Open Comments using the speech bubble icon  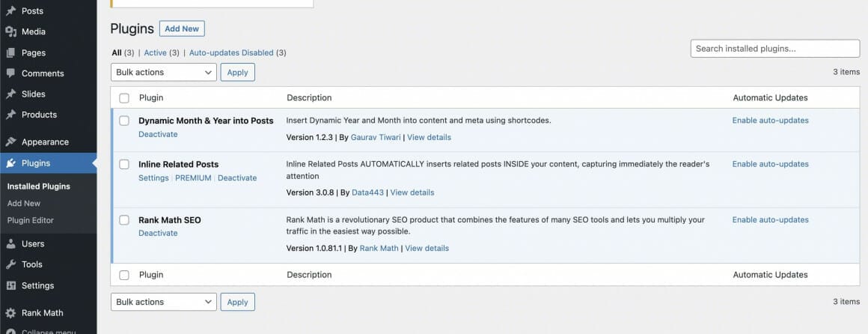pyautogui.click(x=11, y=73)
